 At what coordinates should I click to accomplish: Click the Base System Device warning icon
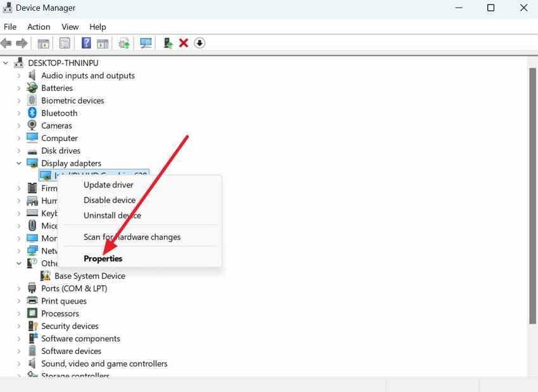click(x=46, y=276)
